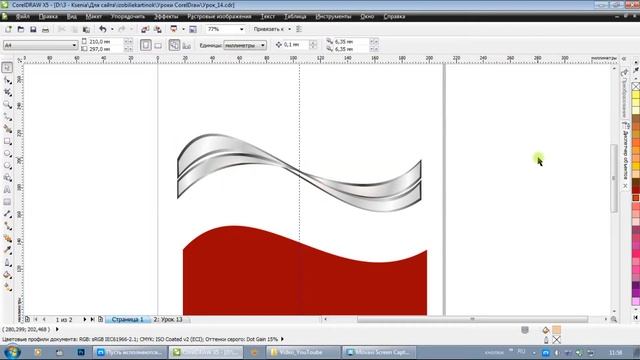
Task: Select the Freehand tool
Action: [7, 117]
